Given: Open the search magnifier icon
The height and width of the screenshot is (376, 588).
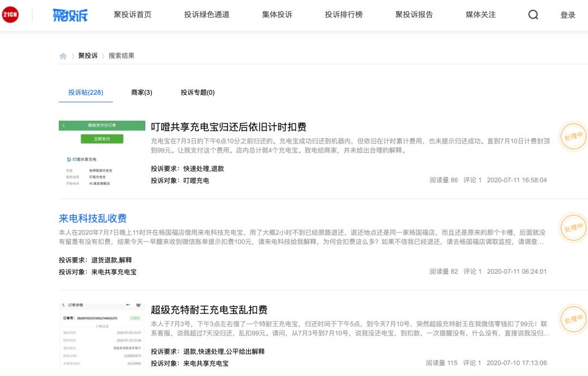Looking at the screenshot, I should pos(533,15).
